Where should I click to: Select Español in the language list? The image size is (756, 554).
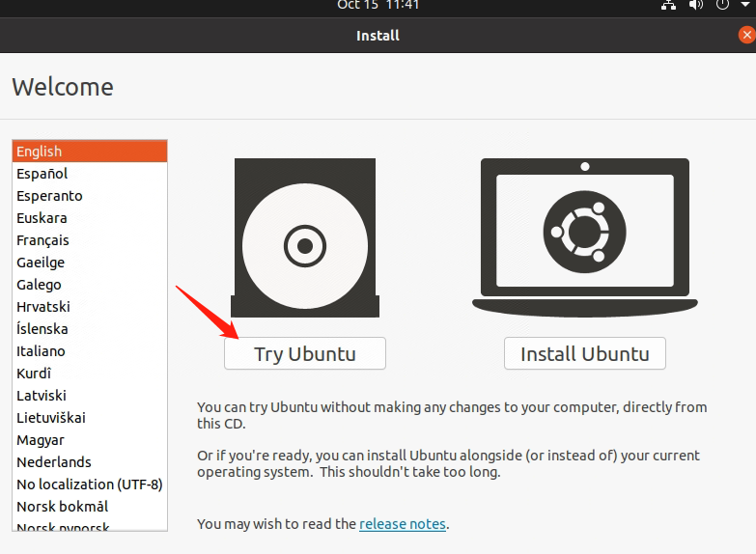pyautogui.click(x=90, y=173)
